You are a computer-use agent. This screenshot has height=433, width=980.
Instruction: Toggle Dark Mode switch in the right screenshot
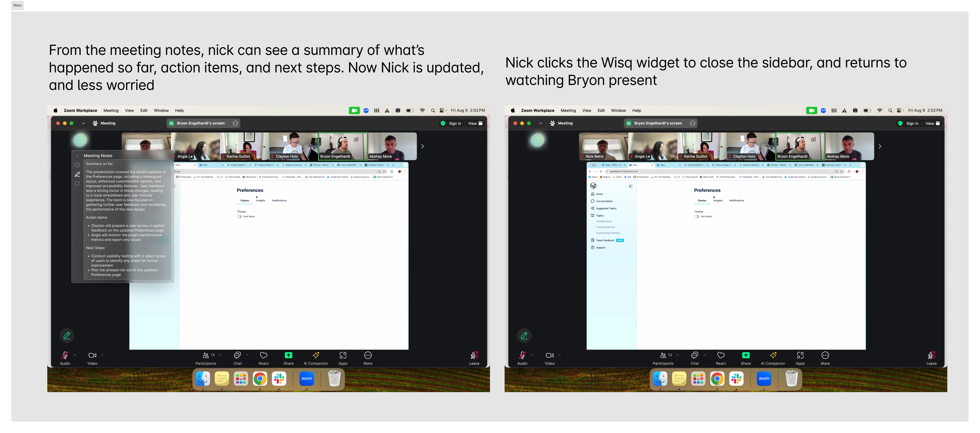(x=696, y=217)
